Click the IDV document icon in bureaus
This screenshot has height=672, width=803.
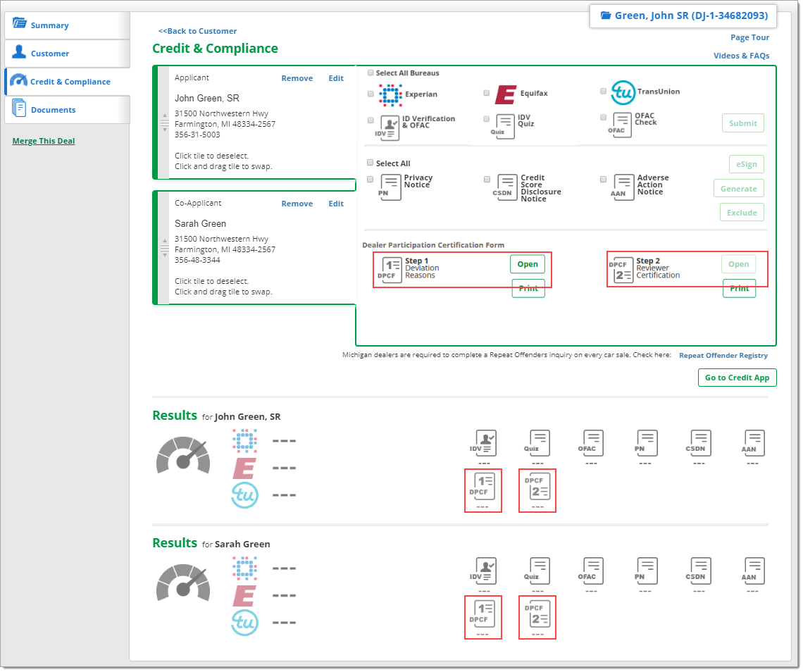pos(388,128)
